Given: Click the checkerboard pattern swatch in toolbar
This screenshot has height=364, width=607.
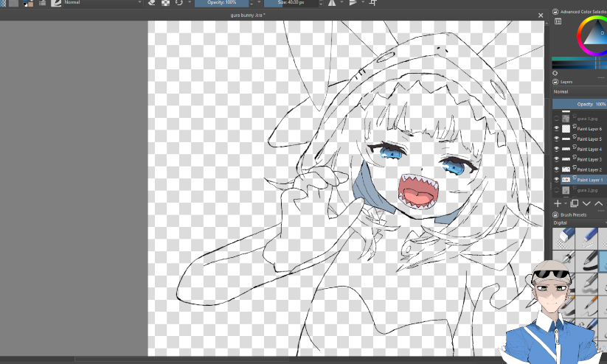Looking at the screenshot, I should coord(3,3).
